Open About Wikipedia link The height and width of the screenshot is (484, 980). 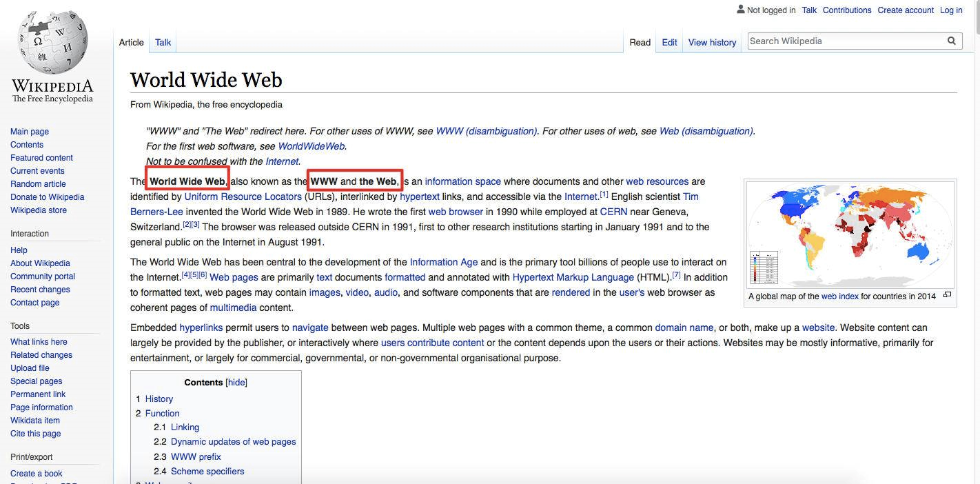coord(40,263)
